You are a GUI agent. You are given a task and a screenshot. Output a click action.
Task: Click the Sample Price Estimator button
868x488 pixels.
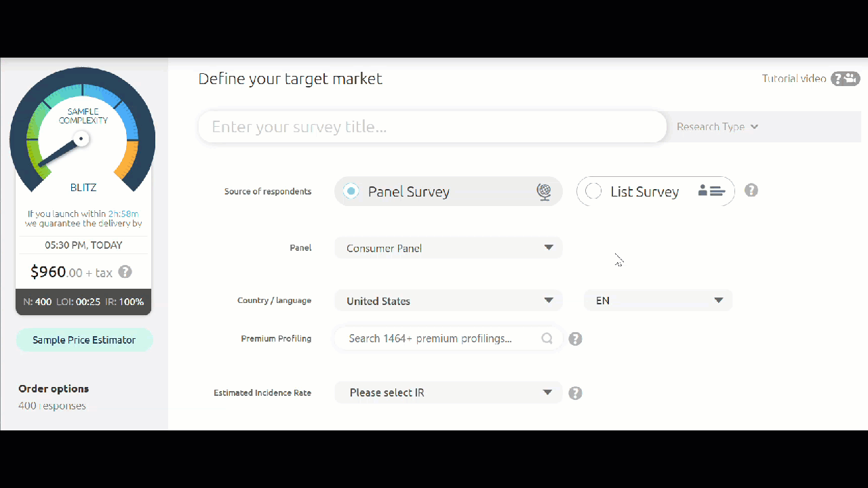click(85, 340)
